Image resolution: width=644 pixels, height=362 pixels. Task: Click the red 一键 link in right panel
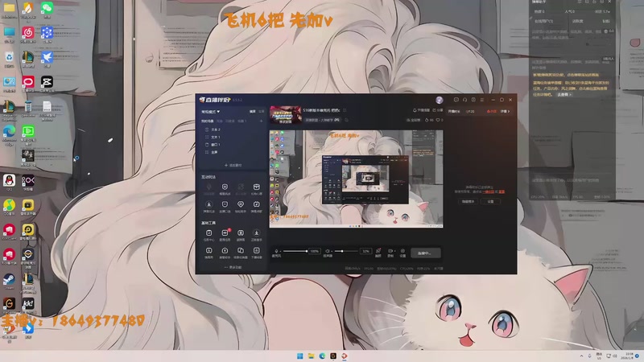point(487,191)
